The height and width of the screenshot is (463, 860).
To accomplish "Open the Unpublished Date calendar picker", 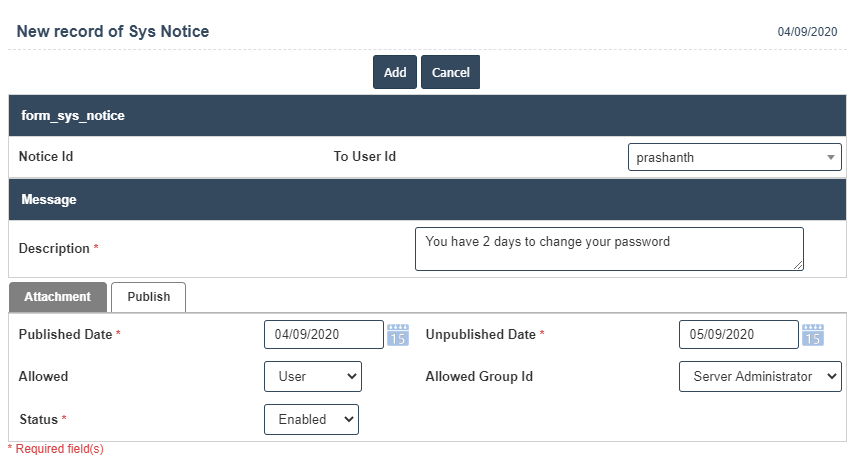I will click(813, 335).
